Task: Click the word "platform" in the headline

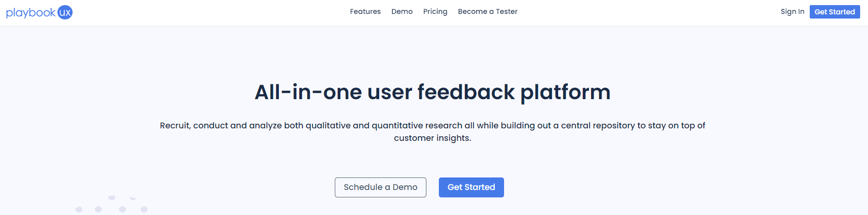Action: pos(565,93)
